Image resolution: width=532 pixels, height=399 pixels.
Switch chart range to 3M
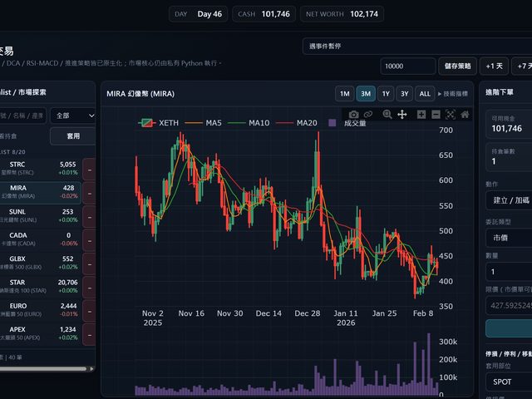[x=366, y=94]
